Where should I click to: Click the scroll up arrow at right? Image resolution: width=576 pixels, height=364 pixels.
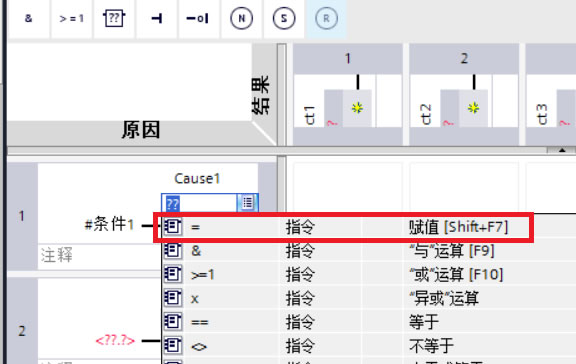pos(562,150)
